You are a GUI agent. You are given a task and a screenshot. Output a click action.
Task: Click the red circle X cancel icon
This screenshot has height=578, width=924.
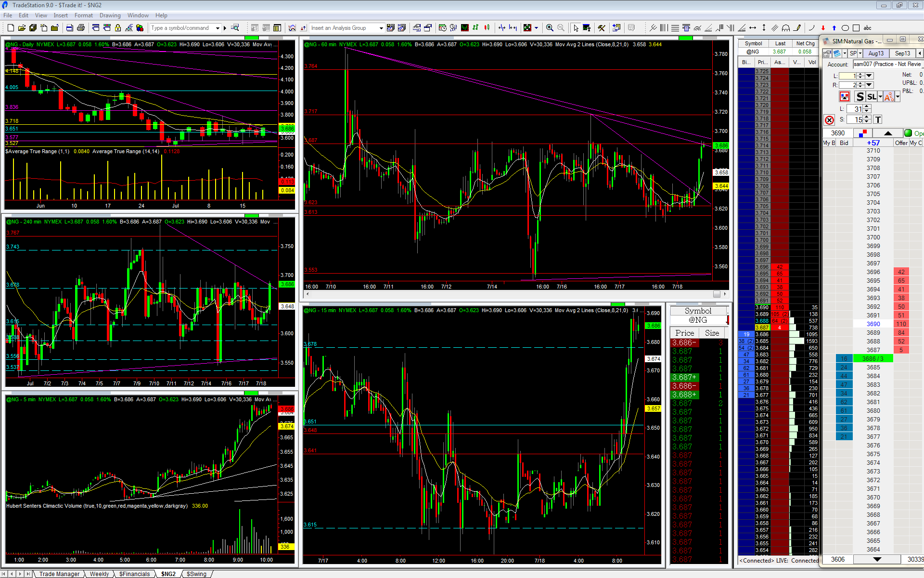pyautogui.click(x=829, y=120)
